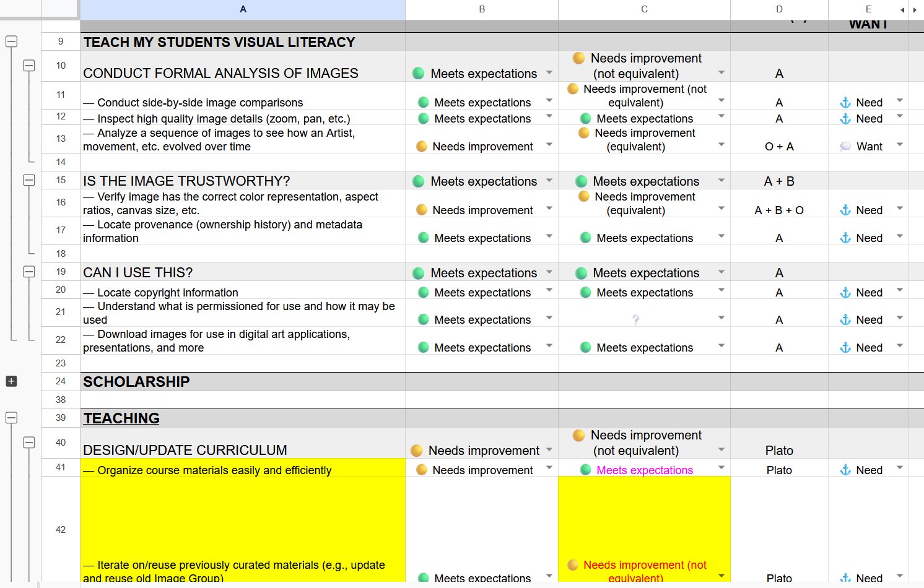Click the underlined 'TEACHING' heading cell
The width and height of the screenshot is (924, 588).
pyautogui.click(x=243, y=418)
